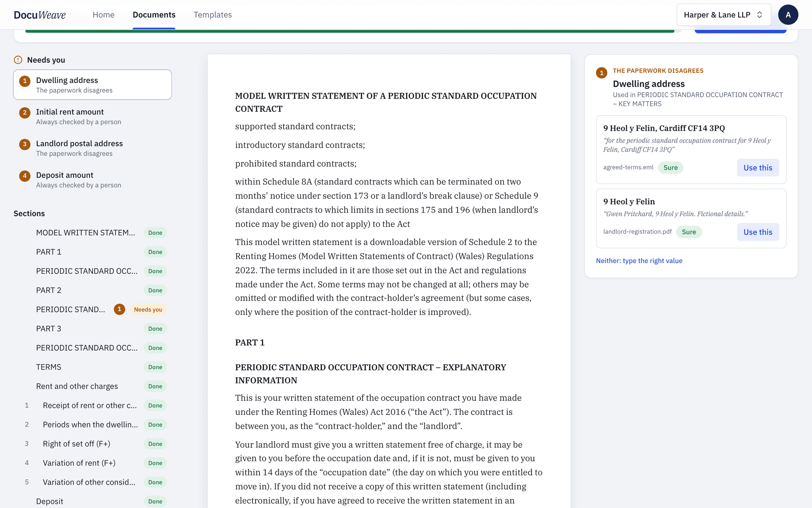Open the Harper & Lane LLP organization switcher

click(x=724, y=15)
